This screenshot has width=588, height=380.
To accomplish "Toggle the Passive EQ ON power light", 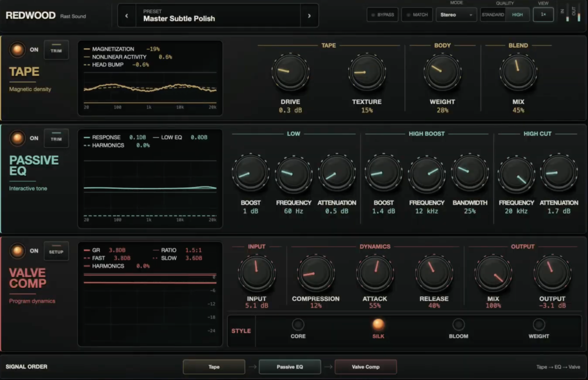I will click(x=17, y=138).
